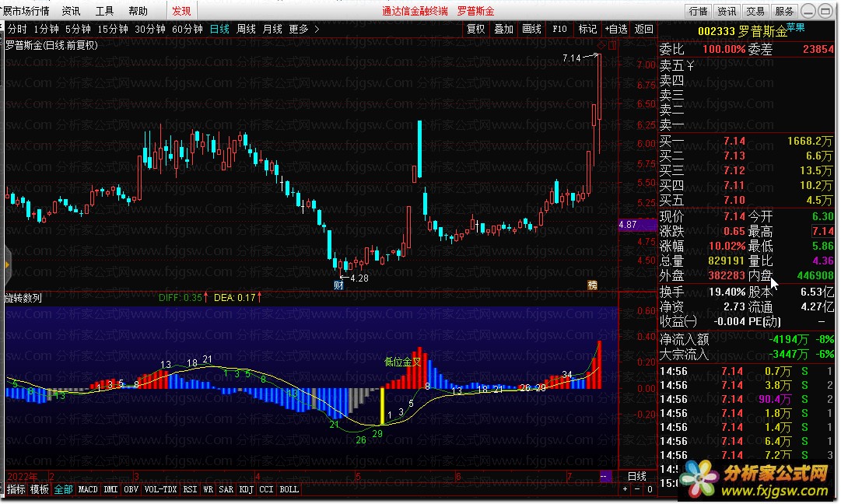Viewport: 841px width, 504px height.
Task: Open the 交易 trading button
Action: point(755,11)
